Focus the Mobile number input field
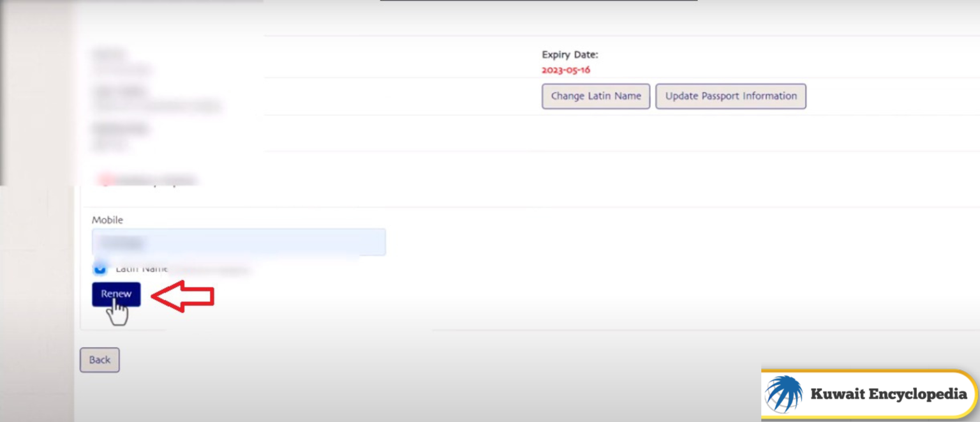The height and width of the screenshot is (422, 980). tap(239, 243)
